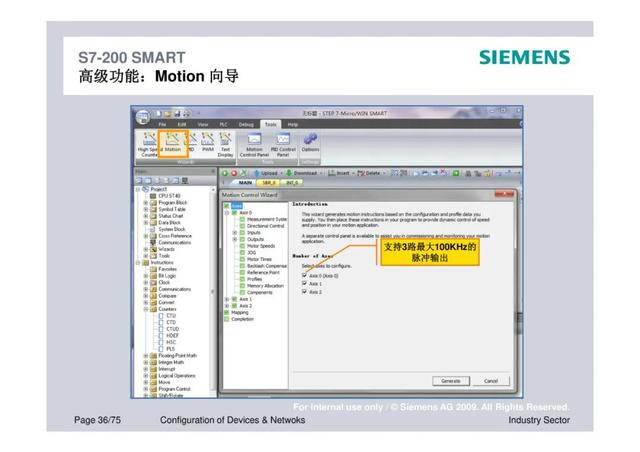This screenshot has width=640, height=452.
Task: Click the Generate button
Action: (x=451, y=381)
